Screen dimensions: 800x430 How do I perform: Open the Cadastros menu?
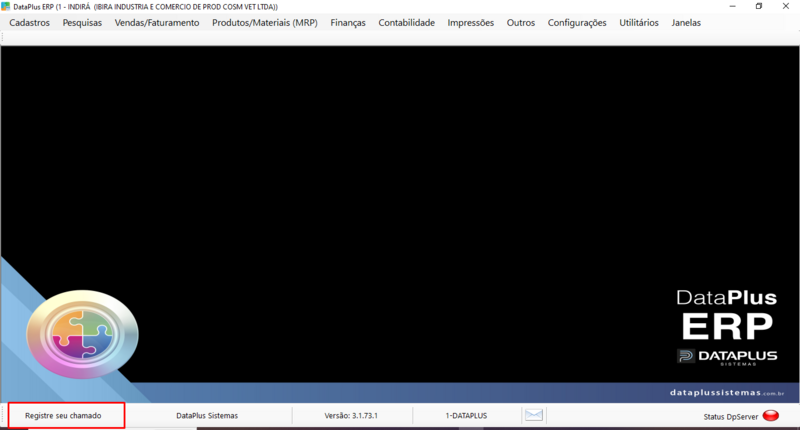30,23
